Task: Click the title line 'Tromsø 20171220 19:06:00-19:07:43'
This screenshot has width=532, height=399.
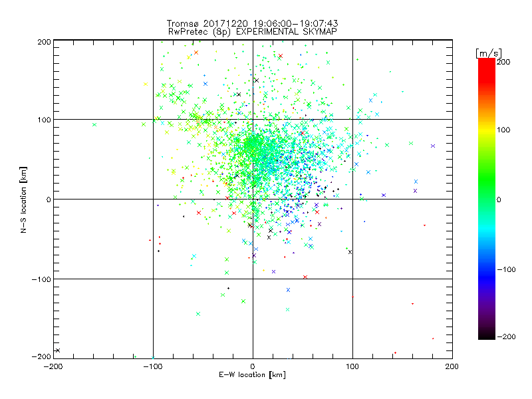Action: tap(252, 23)
